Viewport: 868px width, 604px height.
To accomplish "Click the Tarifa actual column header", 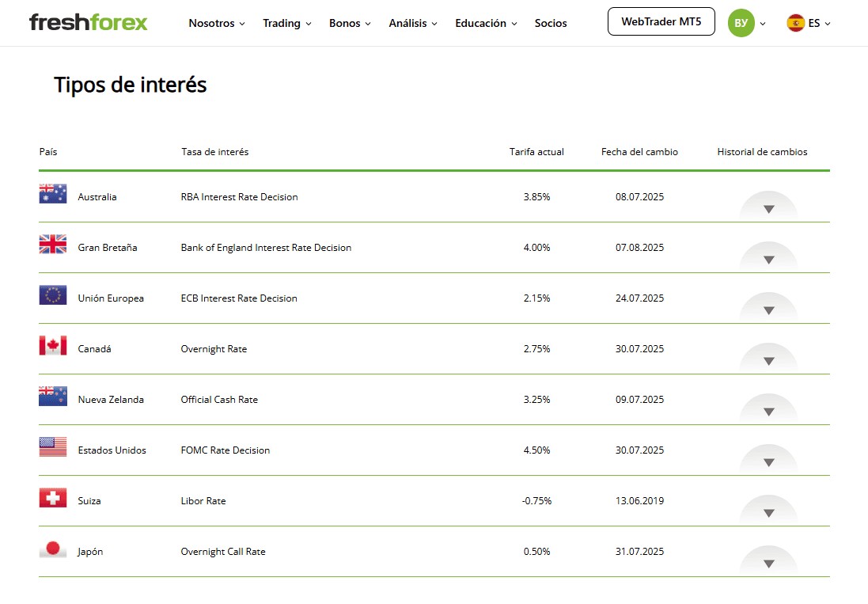I will click(536, 152).
